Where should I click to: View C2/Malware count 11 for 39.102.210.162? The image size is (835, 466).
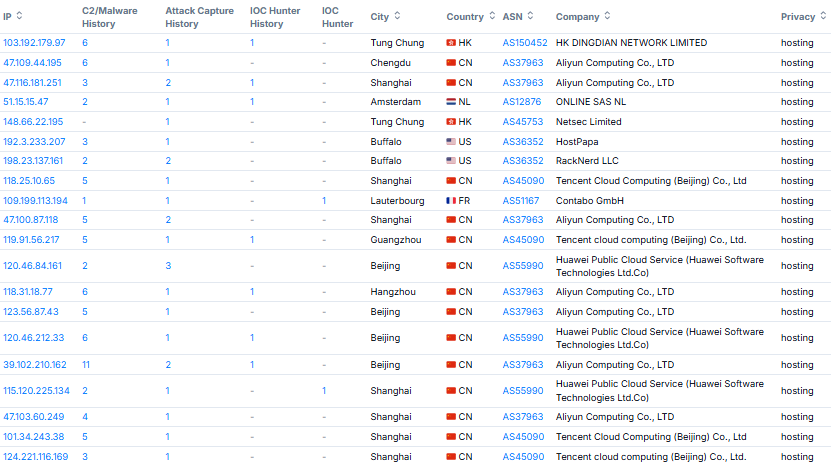click(x=86, y=365)
